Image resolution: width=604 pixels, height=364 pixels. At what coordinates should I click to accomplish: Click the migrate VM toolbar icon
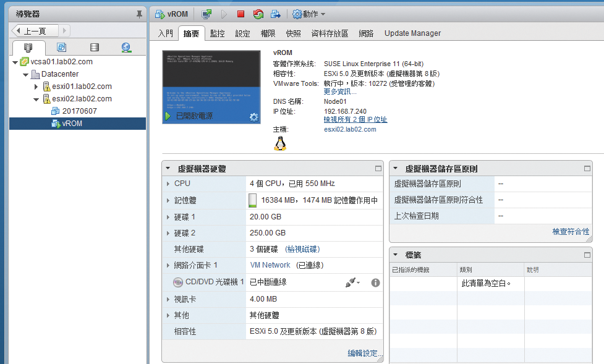276,15
